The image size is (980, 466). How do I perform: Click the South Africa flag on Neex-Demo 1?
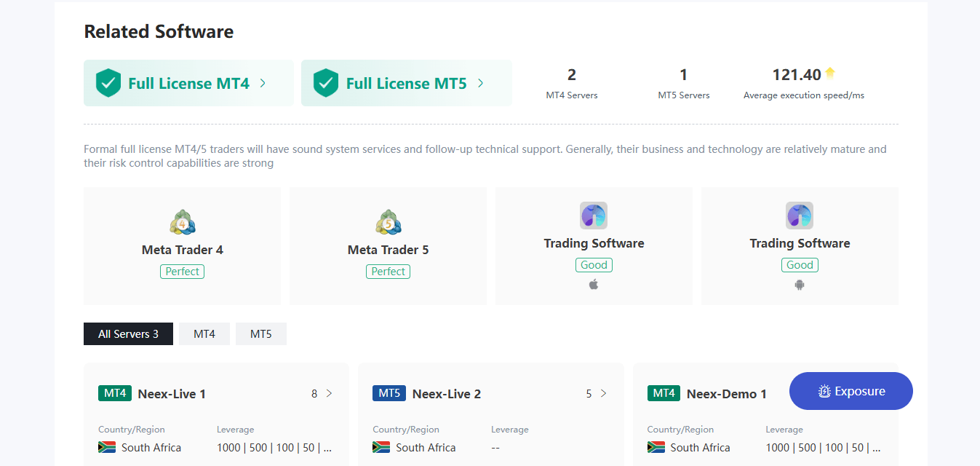[656, 447]
